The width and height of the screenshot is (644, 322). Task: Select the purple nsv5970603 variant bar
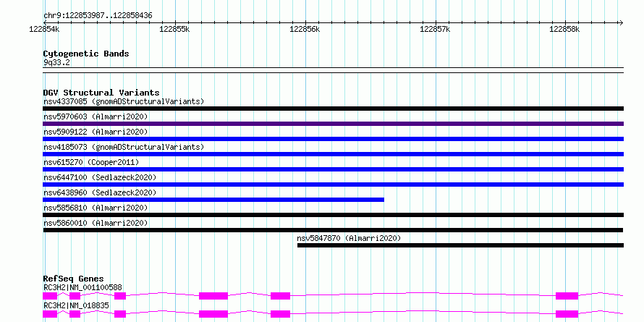click(x=333, y=124)
